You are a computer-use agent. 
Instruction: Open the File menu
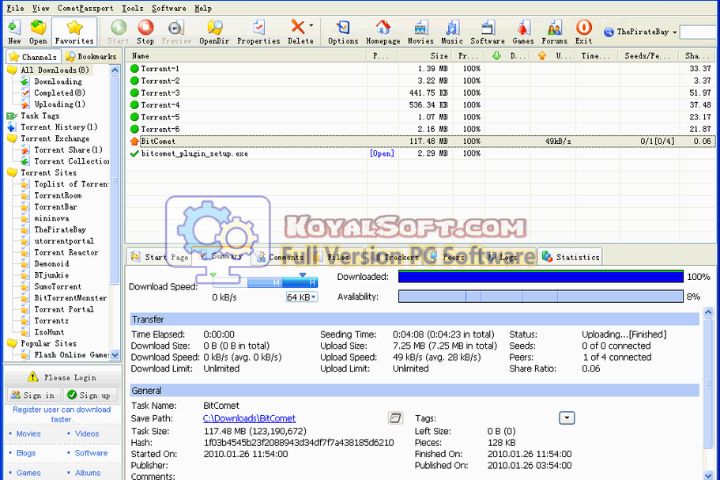tap(15, 8)
